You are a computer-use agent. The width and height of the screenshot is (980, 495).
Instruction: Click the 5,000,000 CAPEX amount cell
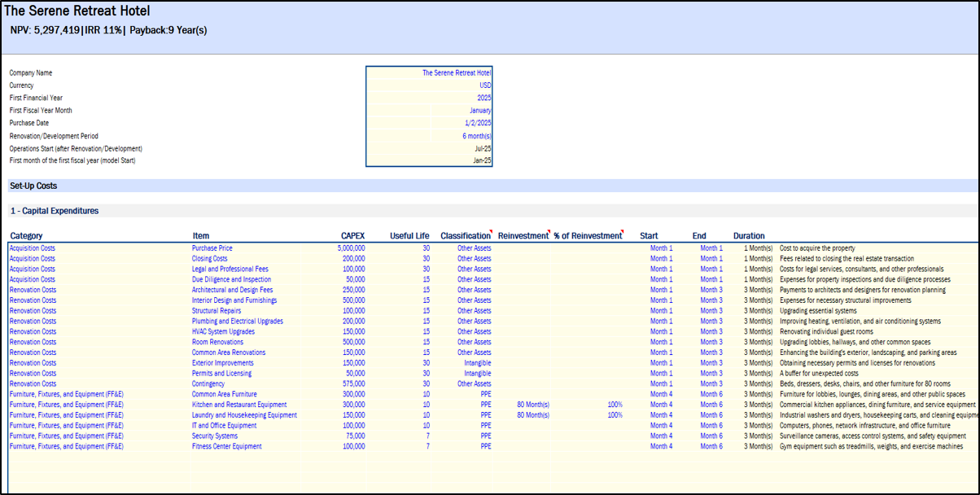[351, 247]
